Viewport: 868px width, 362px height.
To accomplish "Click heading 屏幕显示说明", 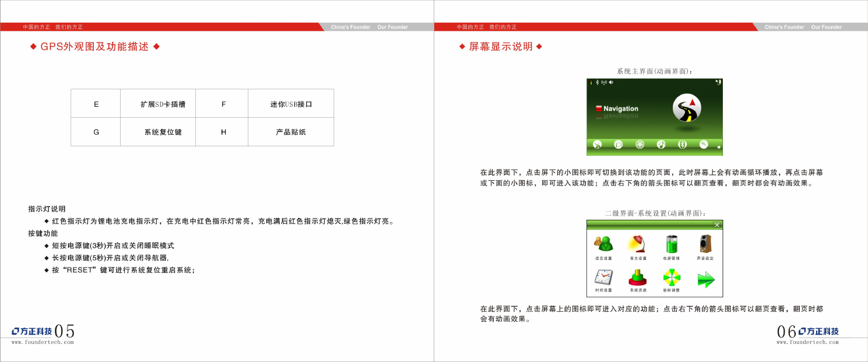I will [x=501, y=47].
